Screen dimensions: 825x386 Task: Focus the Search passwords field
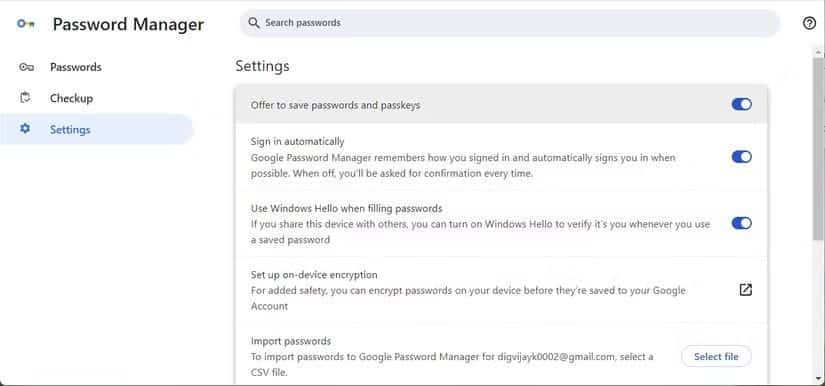(x=509, y=23)
